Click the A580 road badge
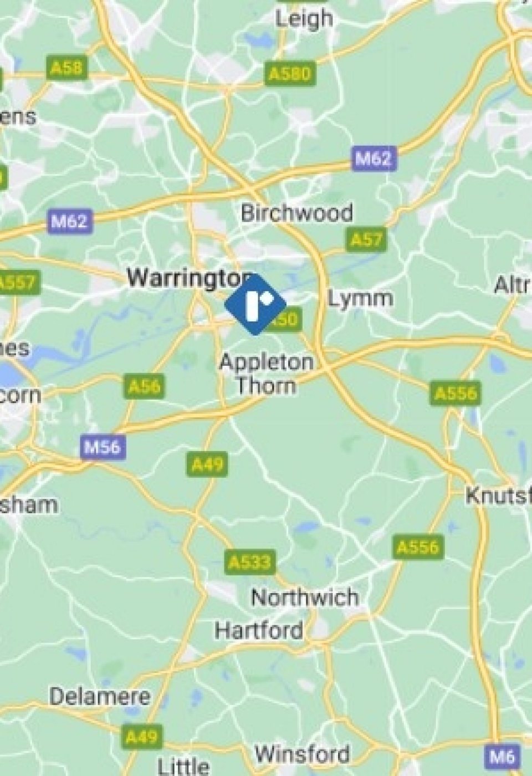This screenshot has width=532, height=776. click(290, 74)
